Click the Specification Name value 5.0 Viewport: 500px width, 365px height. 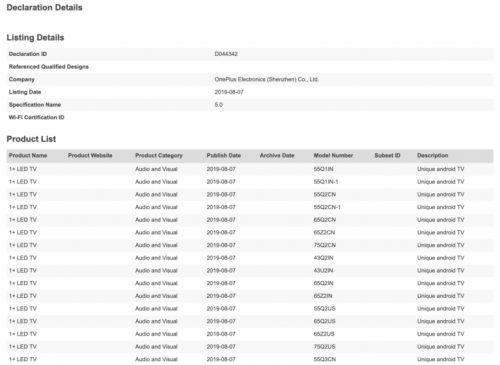[x=218, y=105]
